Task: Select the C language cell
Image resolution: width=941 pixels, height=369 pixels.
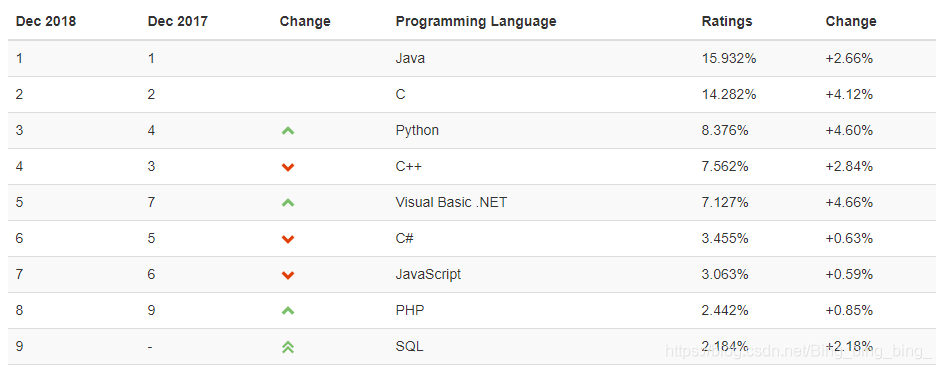Action: (x=400, y=94)
